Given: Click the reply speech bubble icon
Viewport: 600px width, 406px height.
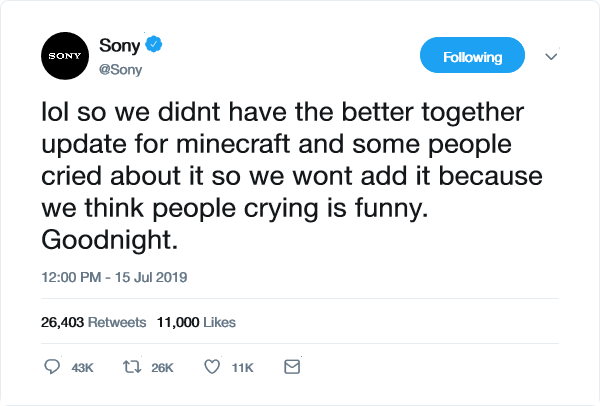Looking at the screenshot, I should point(52,367).
